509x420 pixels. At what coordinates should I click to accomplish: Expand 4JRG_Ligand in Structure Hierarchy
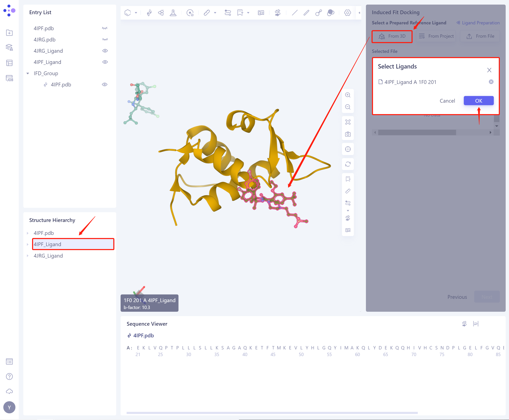coord(27,256)
